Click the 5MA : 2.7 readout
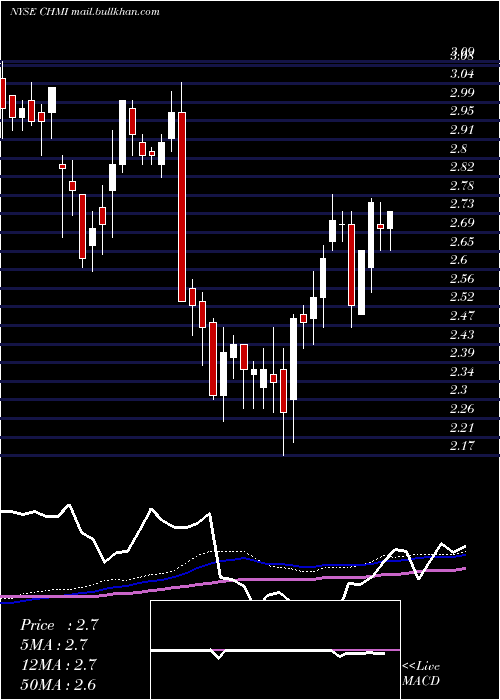Image resolution: width=500 pixels, height=700 pixels. point(54,645)
